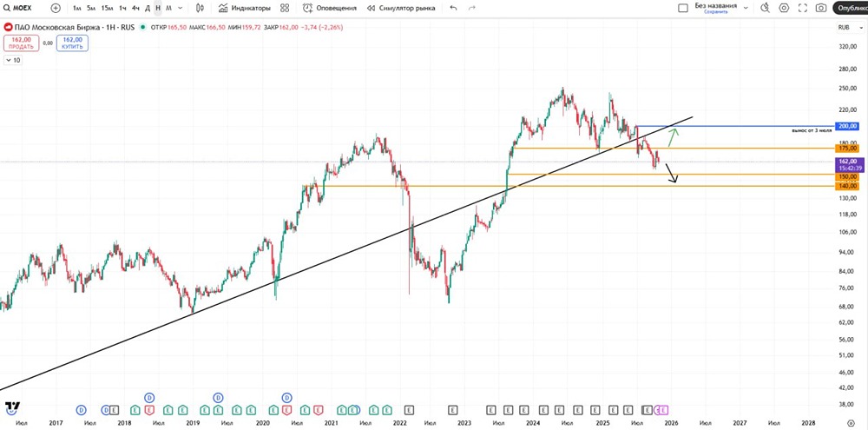Click the 320,00 price scale label

point(847,48)
